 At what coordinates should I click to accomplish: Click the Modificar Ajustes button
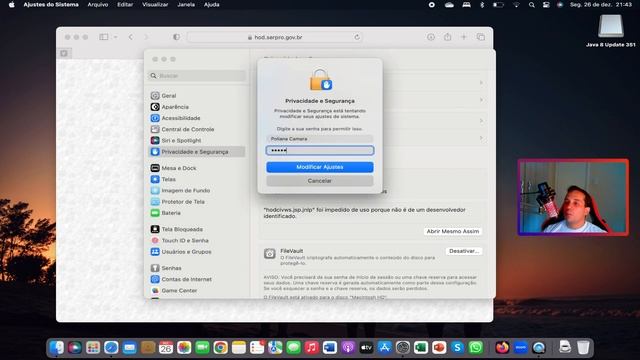click(320, 167)
